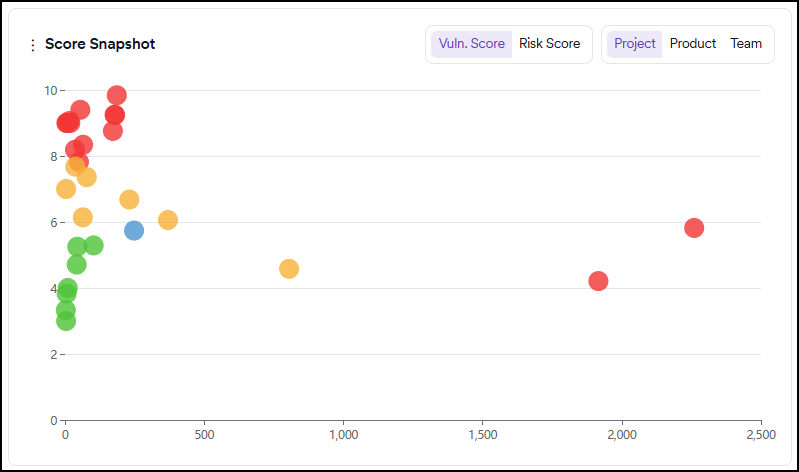
Task: Select the leftmost orange point at score 7
Action: [66, 189]
